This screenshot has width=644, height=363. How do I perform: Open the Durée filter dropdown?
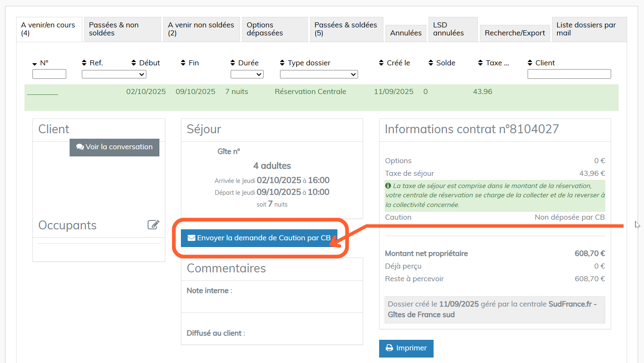(x=247, y=74)
